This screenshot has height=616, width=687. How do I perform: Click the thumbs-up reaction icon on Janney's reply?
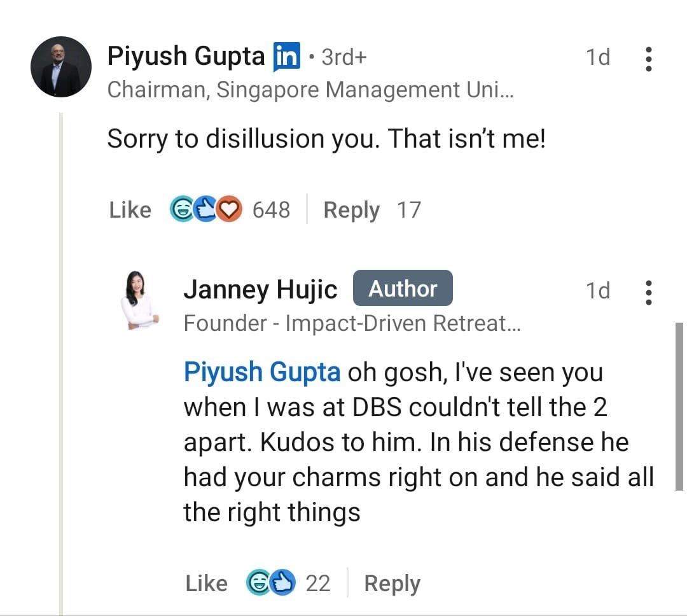(x=282, y=583)
